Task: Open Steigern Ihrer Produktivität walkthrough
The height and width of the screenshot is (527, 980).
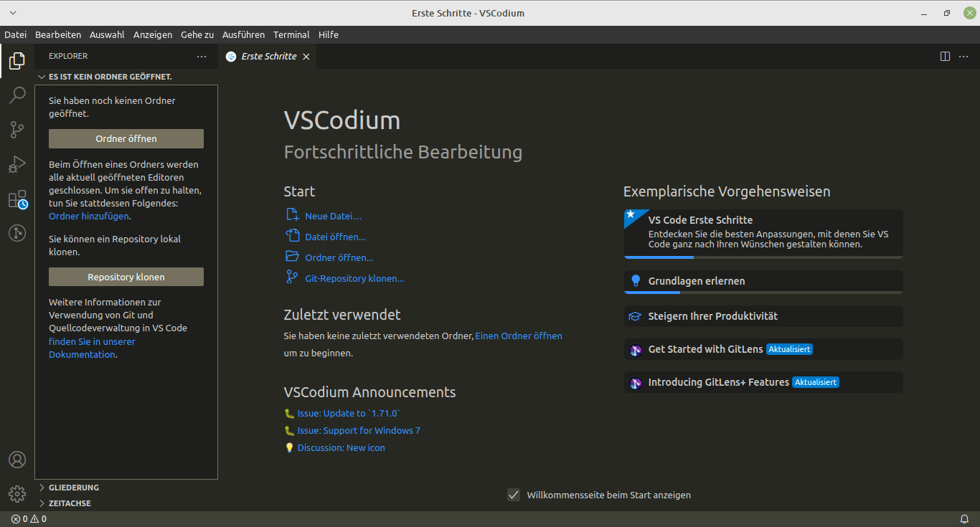Action: coord(763,316)
